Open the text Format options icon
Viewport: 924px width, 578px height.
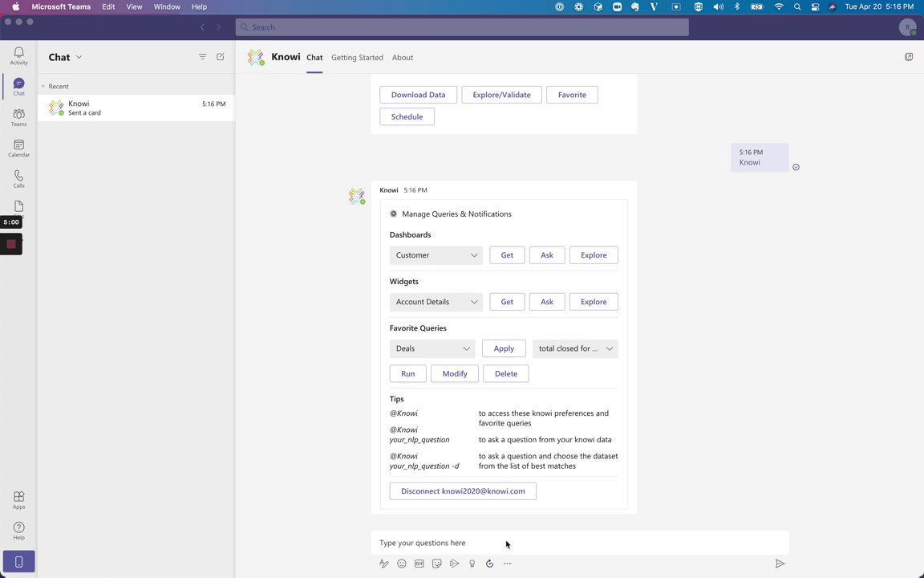[x=384, y=564]
